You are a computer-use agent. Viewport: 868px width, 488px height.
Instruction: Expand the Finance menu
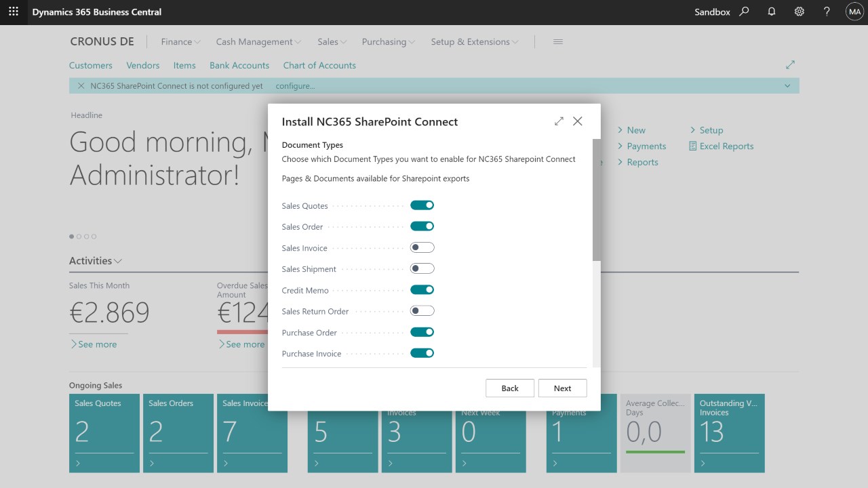(181, 42)
